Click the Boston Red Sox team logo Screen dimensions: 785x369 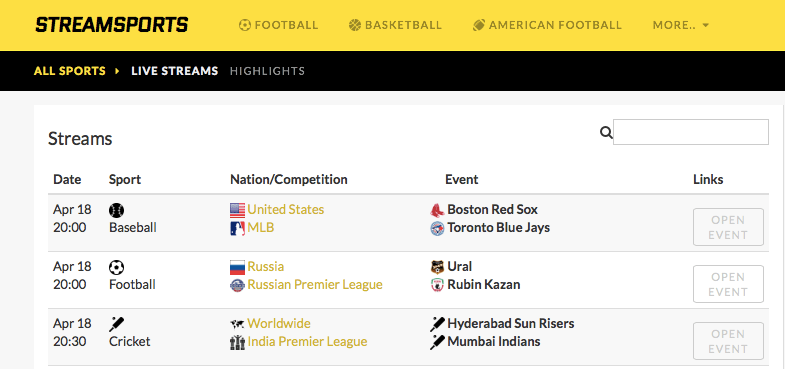click(437, 210)
